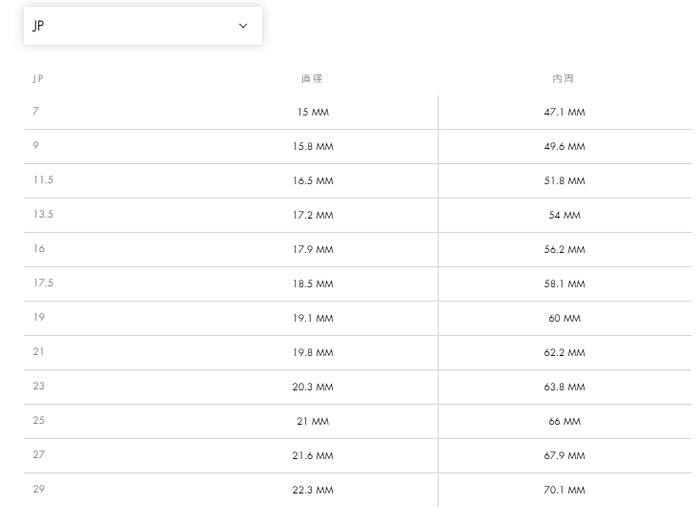The image size is (700, 524).
Task: Open the JP size system dropdown
Action: tap(142, 26)
